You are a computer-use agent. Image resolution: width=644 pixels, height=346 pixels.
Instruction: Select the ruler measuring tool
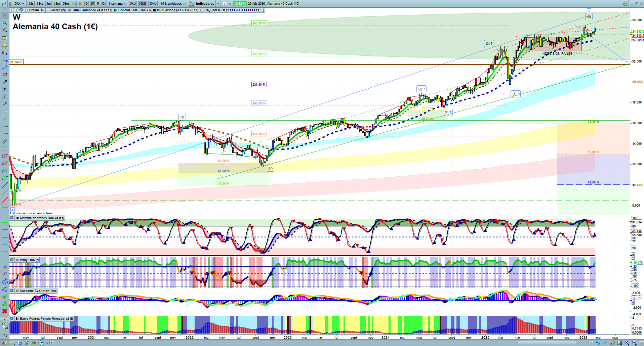click(x=5, y=141)
